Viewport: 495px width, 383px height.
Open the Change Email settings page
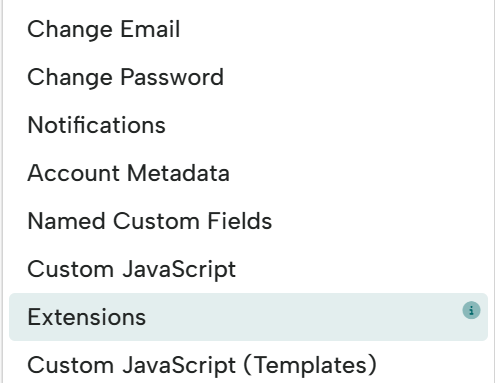[x=248, y=29]
